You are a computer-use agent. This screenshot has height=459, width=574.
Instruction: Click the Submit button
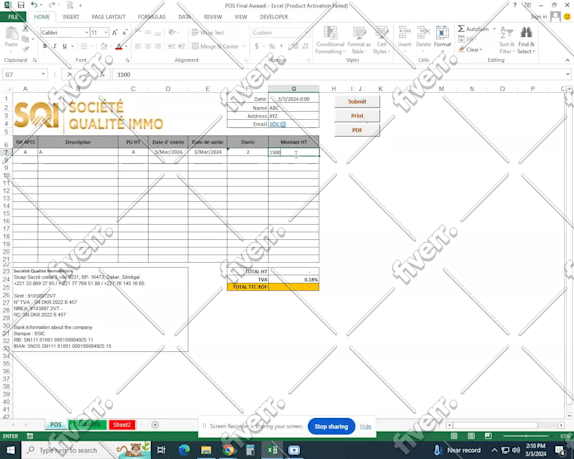tap(357, 101)
